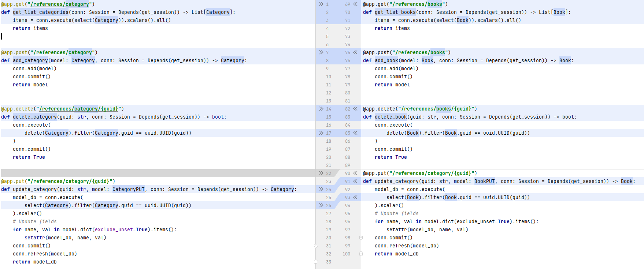Click "List[Book]" return type in right pane

[x=554, y=12]
